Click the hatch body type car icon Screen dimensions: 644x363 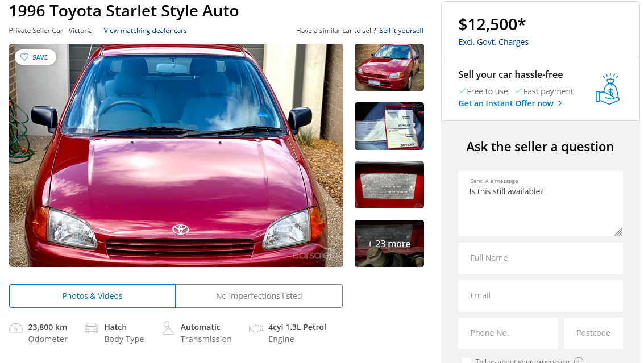[x=92, y=328]
